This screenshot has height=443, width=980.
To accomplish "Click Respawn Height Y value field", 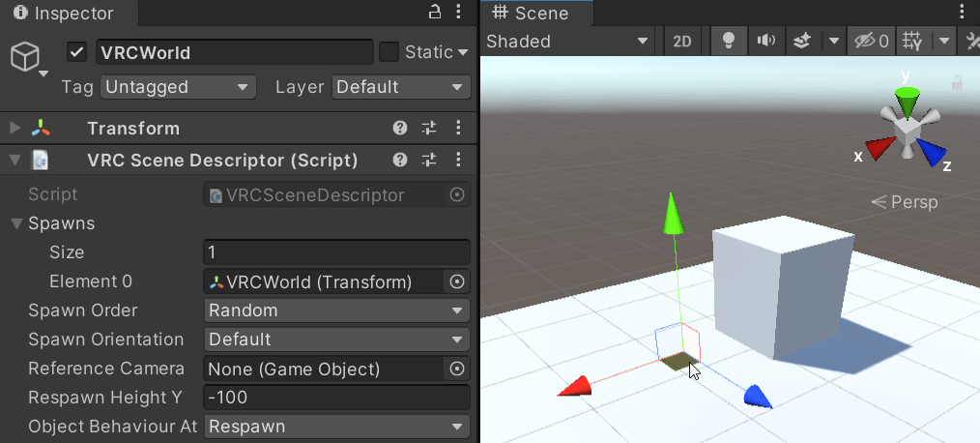I will point(337,398).
